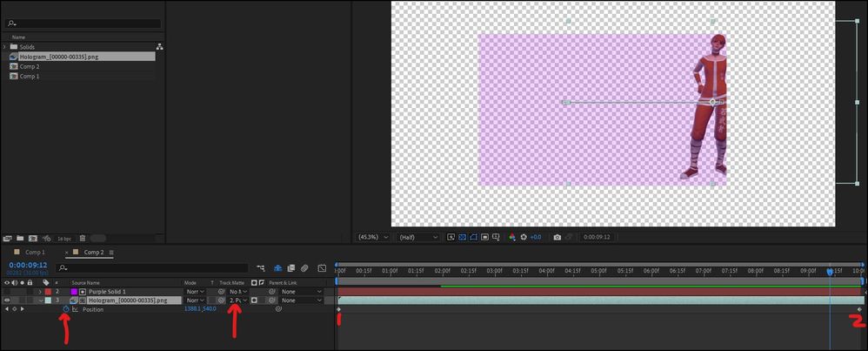Hide the Hologram layer with eye toggle
The width and height of the screenshot is (868, 351).
click(x=7, y=300)
